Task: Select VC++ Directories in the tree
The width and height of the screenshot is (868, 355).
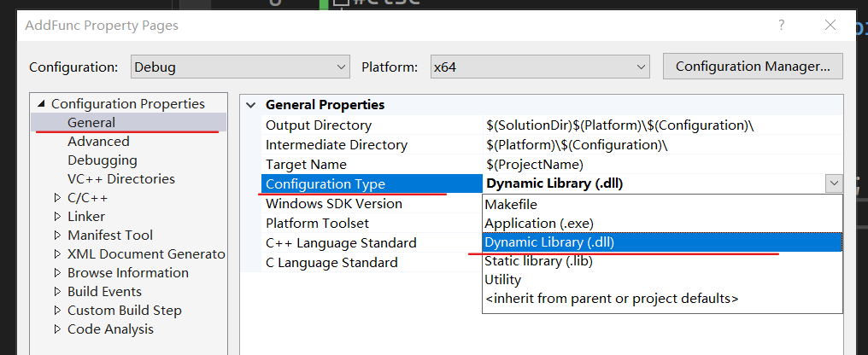Action: pyautogui.click(x=120, y=179)
